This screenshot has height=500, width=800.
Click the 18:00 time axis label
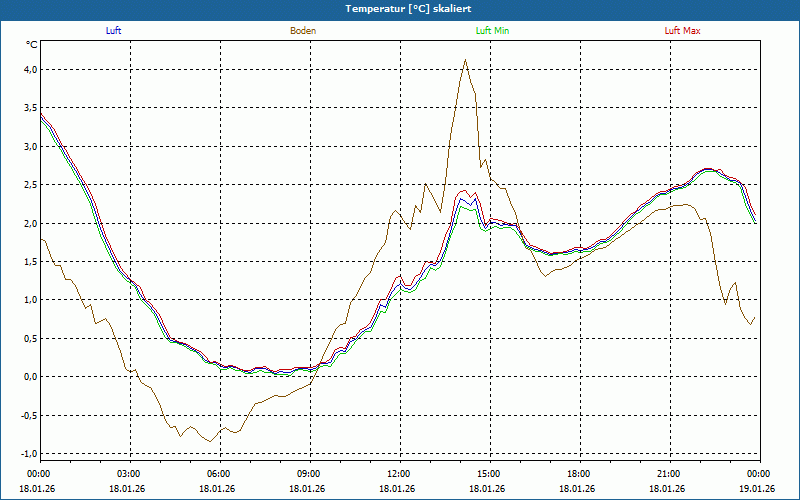578,474
